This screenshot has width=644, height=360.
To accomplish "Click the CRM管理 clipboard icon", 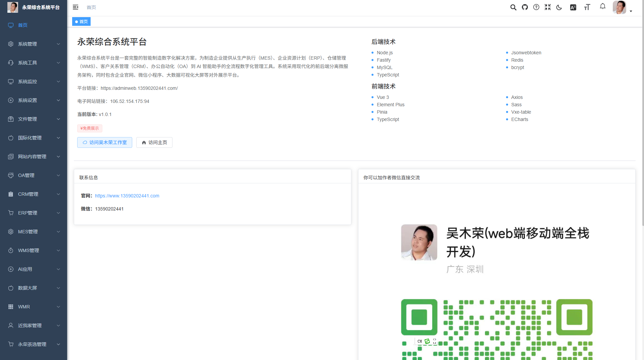I will point(11,194).
